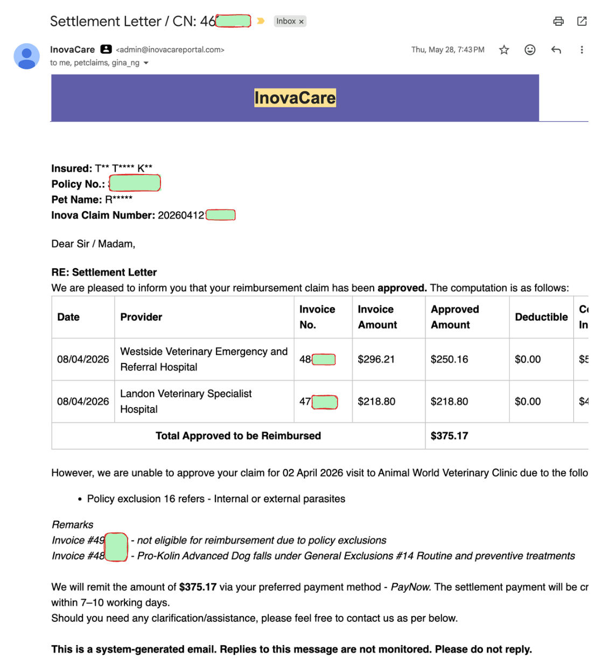Click the word 'approved' in bold
The image size is (616, 672).
coord(402,288)
